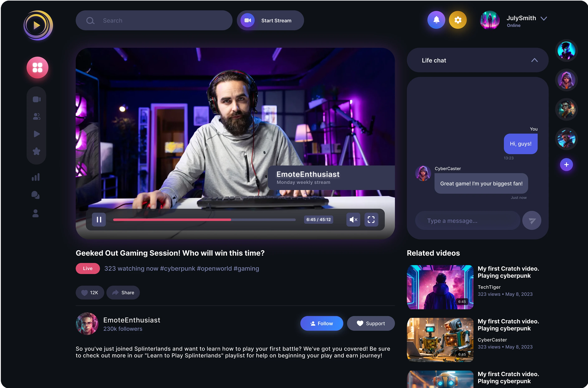Image resolution: width=588 pixels, height=388 pixels.
Task: Click the TechTiger channel name
Action: pos(489,287)
